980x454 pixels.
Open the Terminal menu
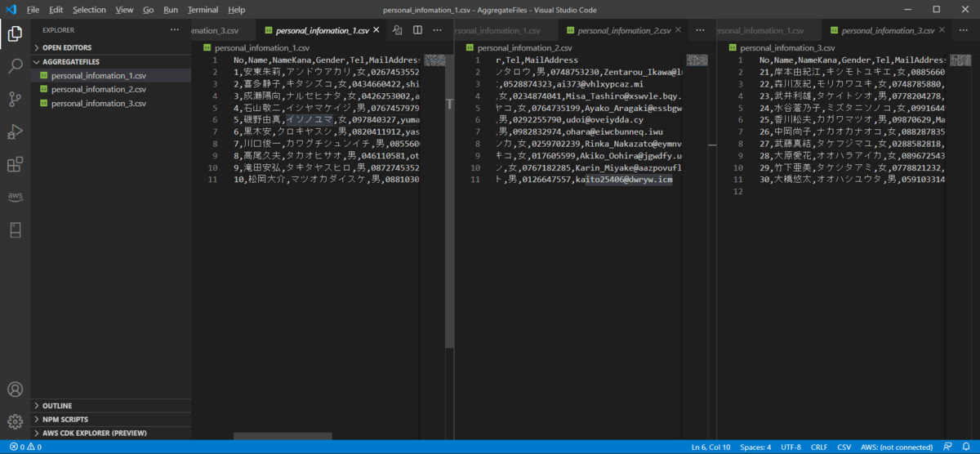click(203, 10)
